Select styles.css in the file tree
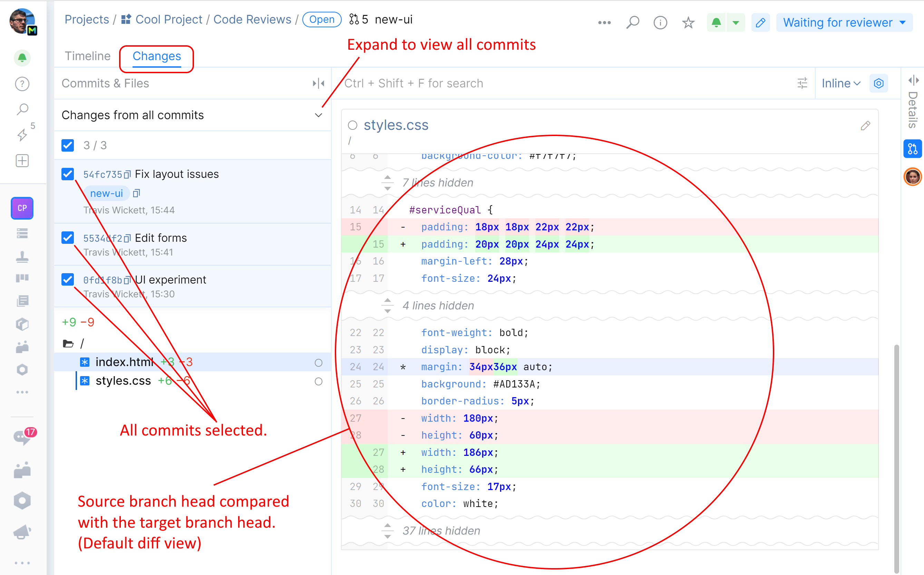The width and height of the screenshot is (924, 575). tap(123, 381)
